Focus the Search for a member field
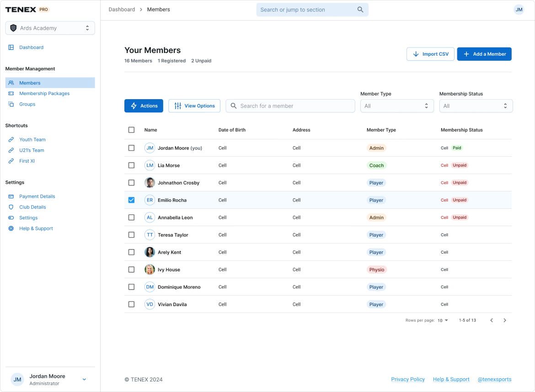This screenshot has height=392, width=535. tap(290, 106)
